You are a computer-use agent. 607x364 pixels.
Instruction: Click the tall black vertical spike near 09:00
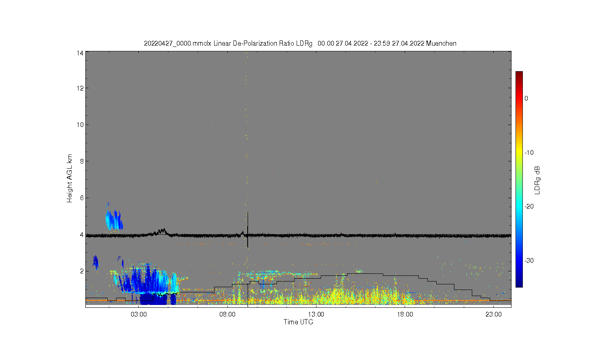point(248,230)
